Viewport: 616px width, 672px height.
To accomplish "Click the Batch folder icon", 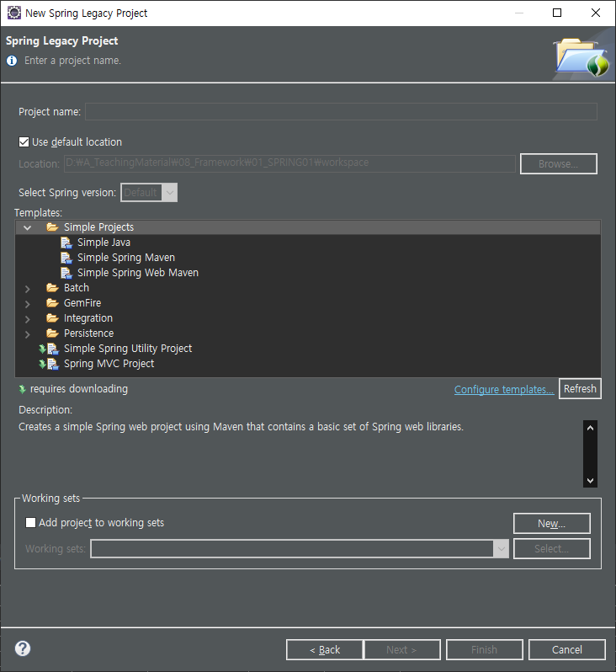I will [52, 287].
